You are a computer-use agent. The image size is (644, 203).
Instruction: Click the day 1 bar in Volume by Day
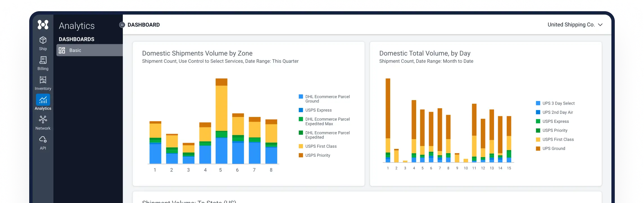[x=388, y=120]
